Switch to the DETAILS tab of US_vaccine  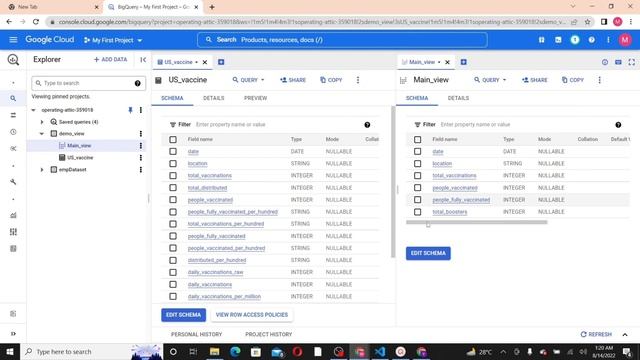(x=213, y=98)
